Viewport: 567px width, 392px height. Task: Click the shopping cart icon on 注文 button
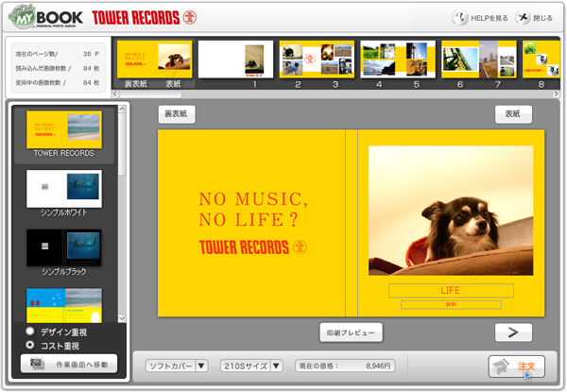(501, 366)
